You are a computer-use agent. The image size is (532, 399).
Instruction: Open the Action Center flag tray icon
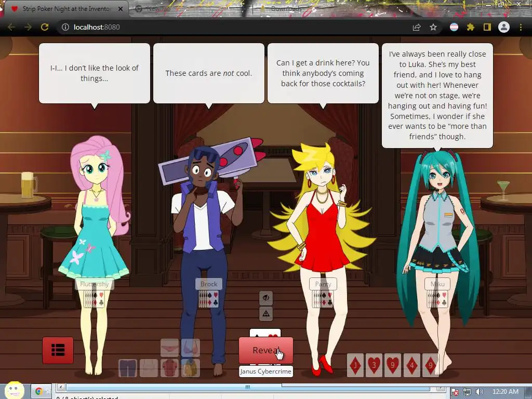[x=455, y=392]
